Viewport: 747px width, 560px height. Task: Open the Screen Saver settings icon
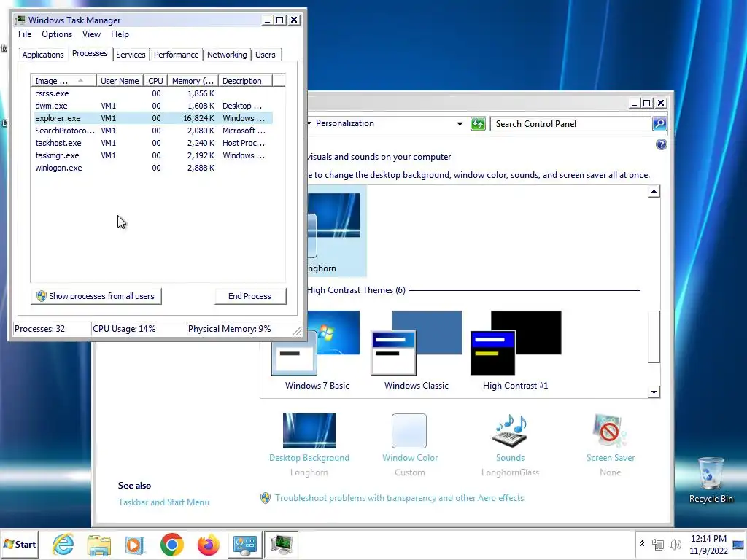click(x=610, y=431)
